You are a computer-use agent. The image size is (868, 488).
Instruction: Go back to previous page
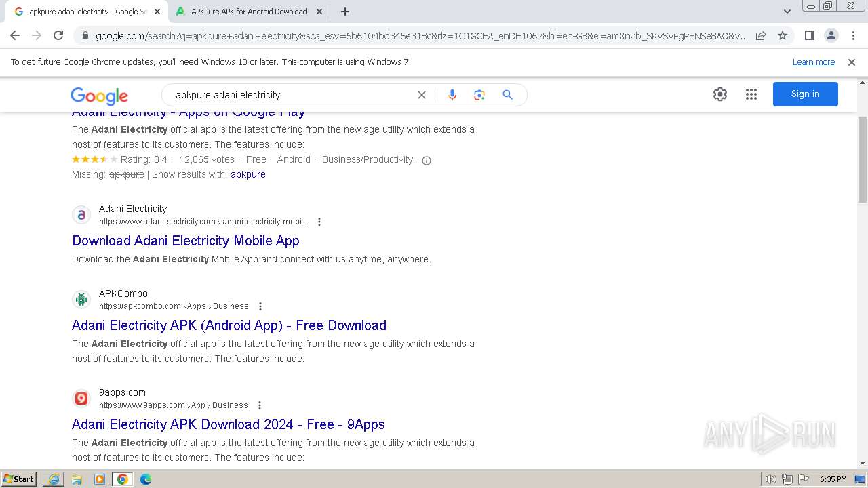(x=15, y=35)
